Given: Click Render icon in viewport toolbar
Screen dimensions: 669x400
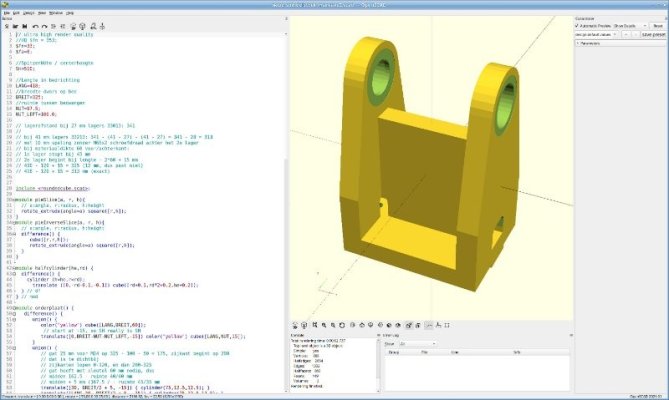Looking at the screenshot, I should coord(304,325).
